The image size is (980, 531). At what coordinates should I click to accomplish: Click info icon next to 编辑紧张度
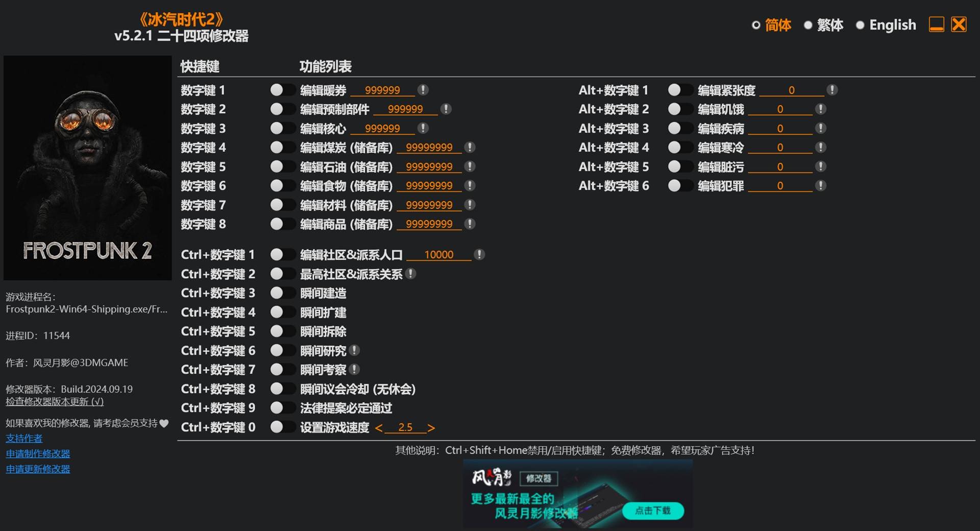point(832,90)
